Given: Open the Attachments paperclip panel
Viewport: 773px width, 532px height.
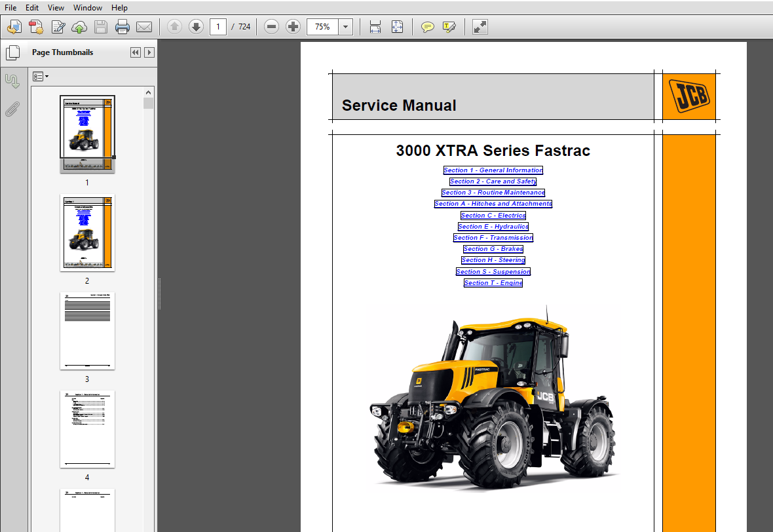Looking at the screenshot, I should (12, 109).
